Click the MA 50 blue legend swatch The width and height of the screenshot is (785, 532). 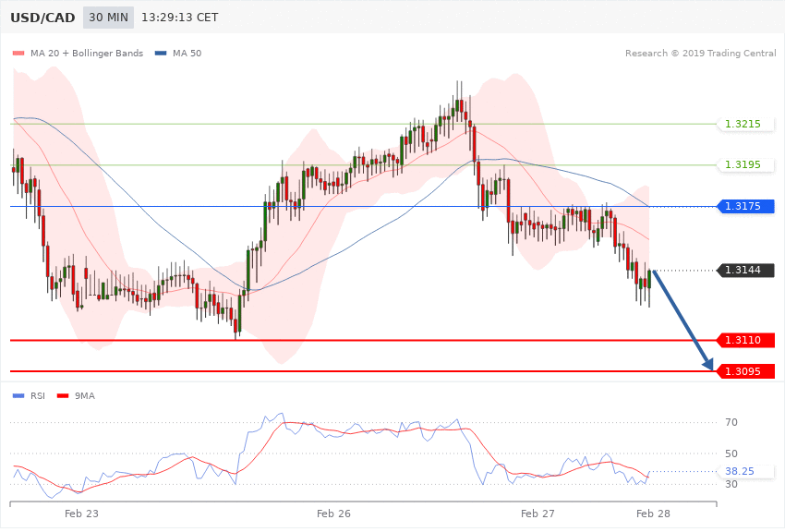pyautogui.click(x=161, y=53)
